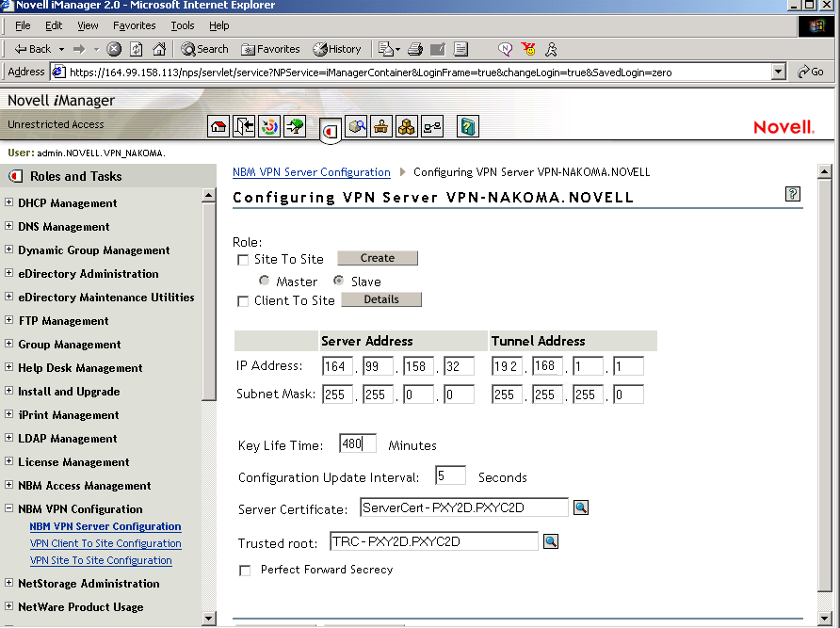Click the browser Home toolbar icon
This screenshot has width=840, height=628.
tap(159, 49)
